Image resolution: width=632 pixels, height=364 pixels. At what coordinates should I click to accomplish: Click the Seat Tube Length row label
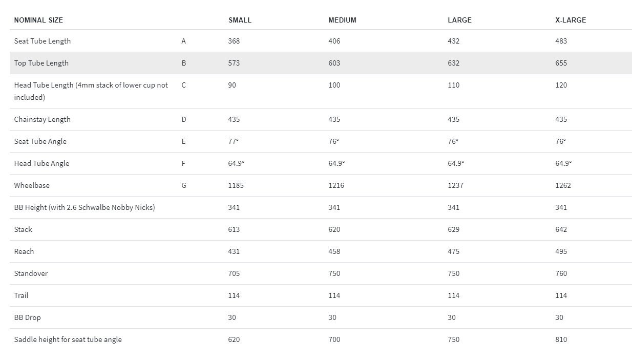point(43,41)
